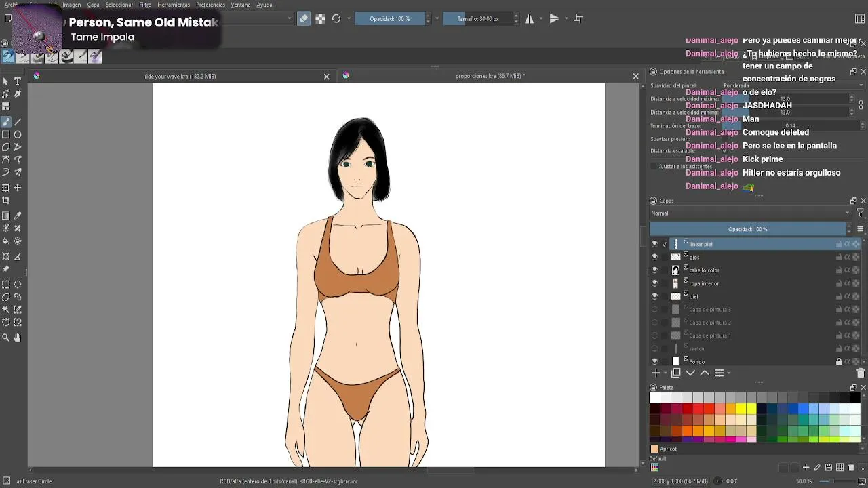Open the layer filter funnel menu
868x488 pixels.
click(x=861, y=213)
